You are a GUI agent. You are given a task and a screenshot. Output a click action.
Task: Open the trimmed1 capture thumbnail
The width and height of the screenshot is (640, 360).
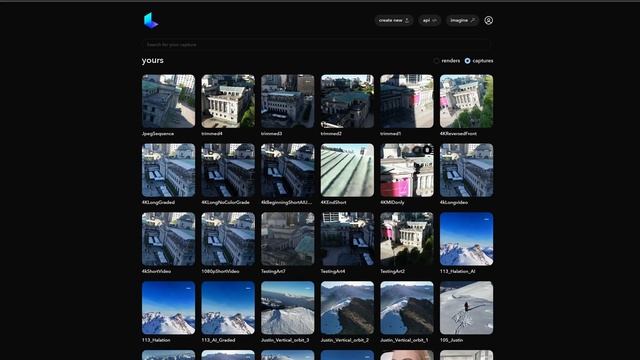[407, 101]
